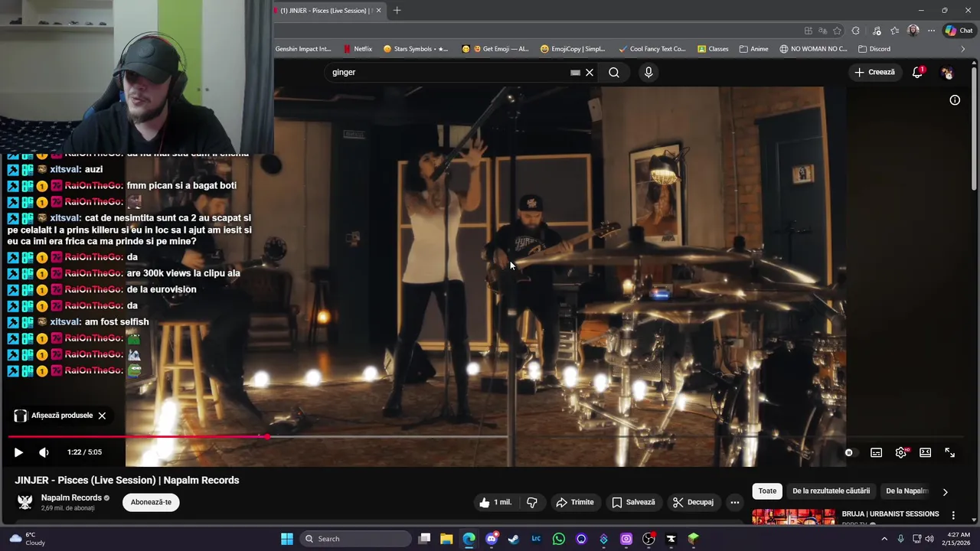Open more actions ellipsis under the video

(735, 502)
